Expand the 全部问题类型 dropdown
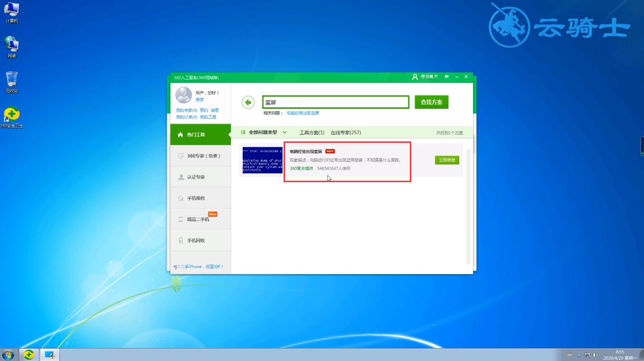The width and height of the screenshot is (644, 361). (264, 132)
